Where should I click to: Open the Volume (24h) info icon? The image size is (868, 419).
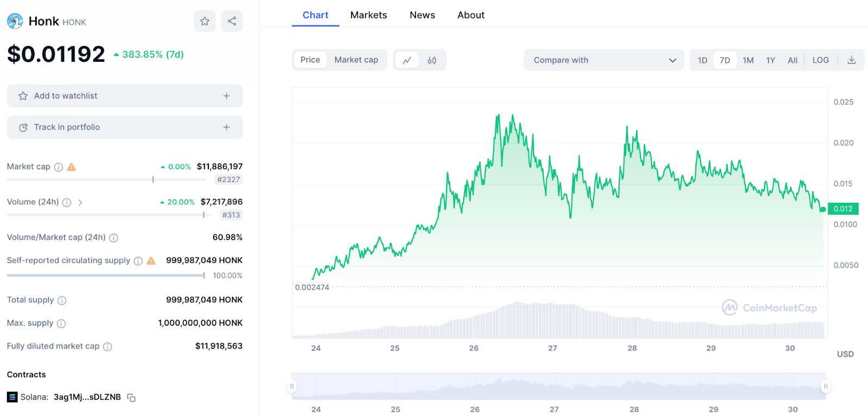[67, 202]
